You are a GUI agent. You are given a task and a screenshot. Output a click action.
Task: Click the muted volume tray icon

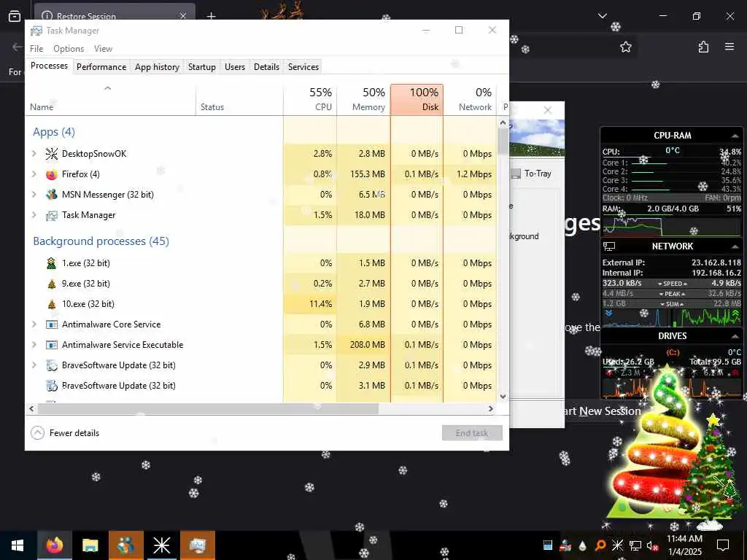[653, 545]
